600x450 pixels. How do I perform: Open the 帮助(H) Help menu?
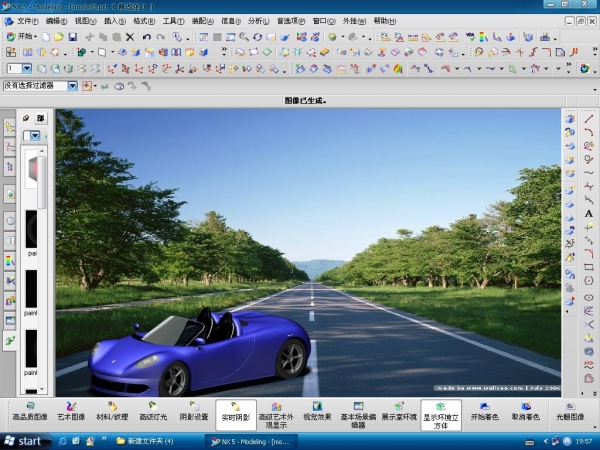coord(385,21)
